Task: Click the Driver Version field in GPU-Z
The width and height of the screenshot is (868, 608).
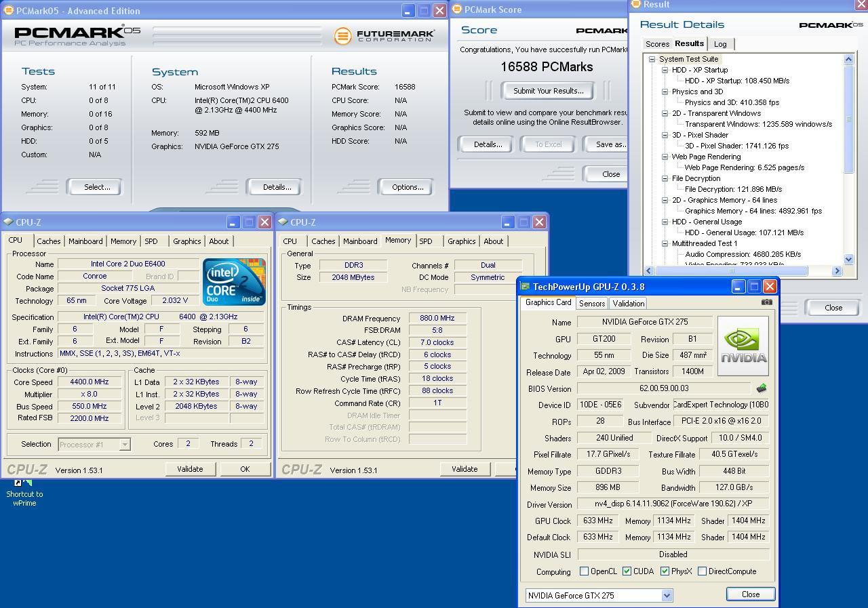Action: tap(673, 504)
